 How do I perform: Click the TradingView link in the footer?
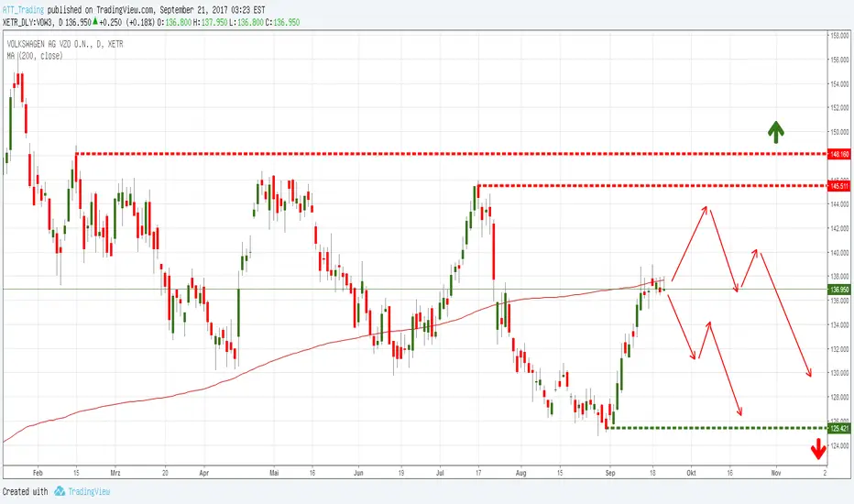[89, 491]
